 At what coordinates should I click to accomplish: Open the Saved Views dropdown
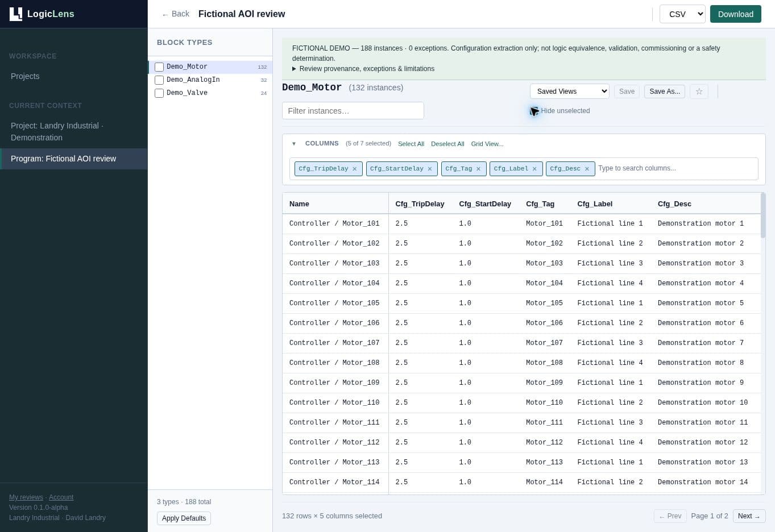(570, 92)
